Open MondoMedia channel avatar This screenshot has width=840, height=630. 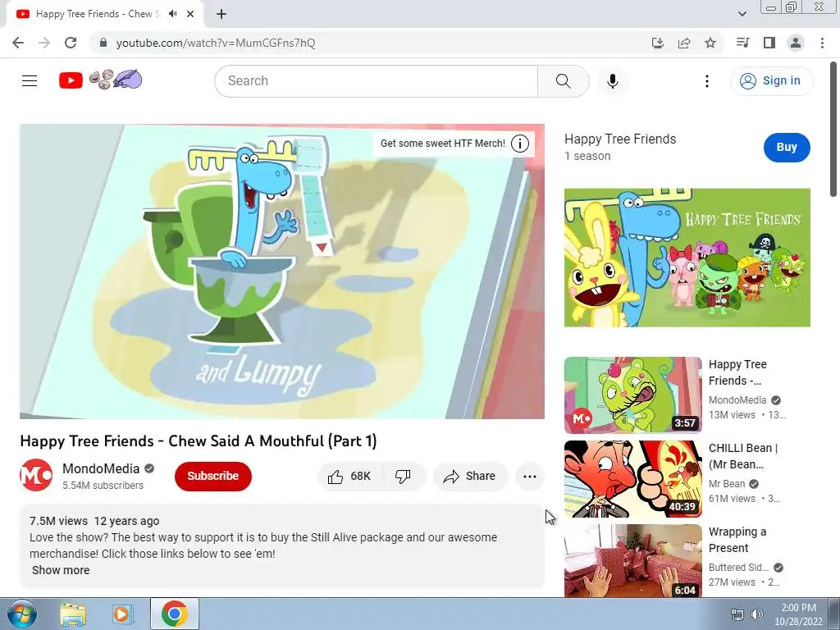coord(36,475)
